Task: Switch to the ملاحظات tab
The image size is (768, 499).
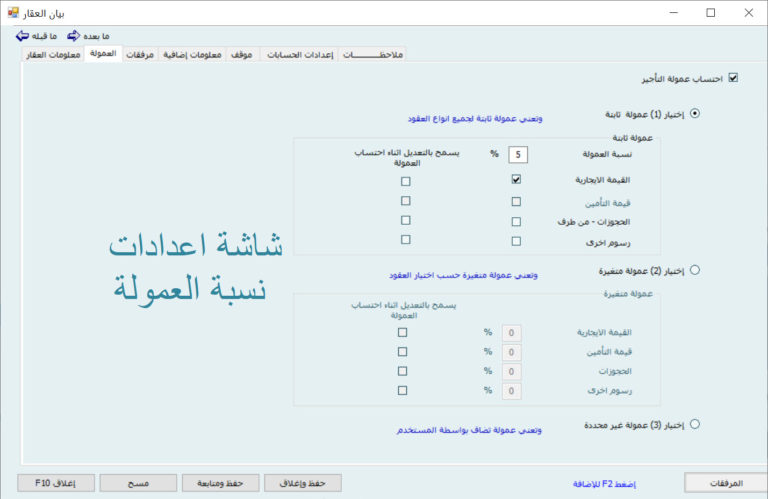Action: [x=373, y=54]
